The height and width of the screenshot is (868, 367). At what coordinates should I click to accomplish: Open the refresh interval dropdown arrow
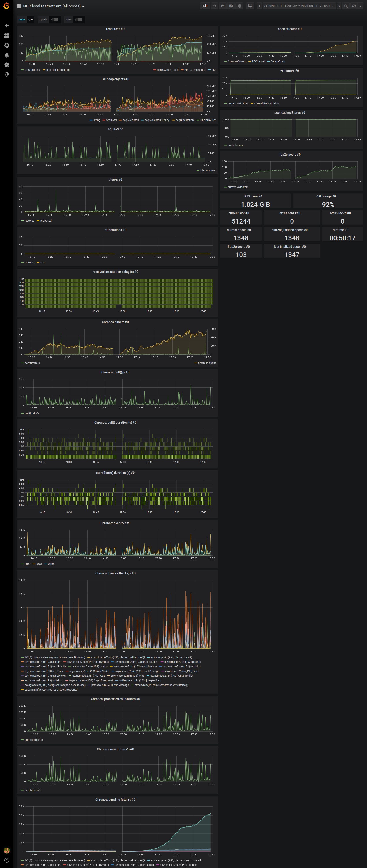[360, 6]
